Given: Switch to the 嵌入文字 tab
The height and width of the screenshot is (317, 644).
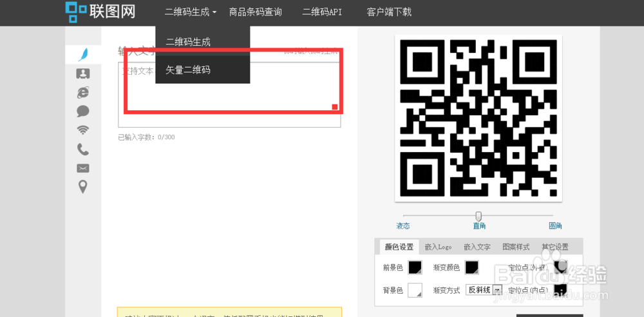Looking at the screenshot, I should point(477,247).
